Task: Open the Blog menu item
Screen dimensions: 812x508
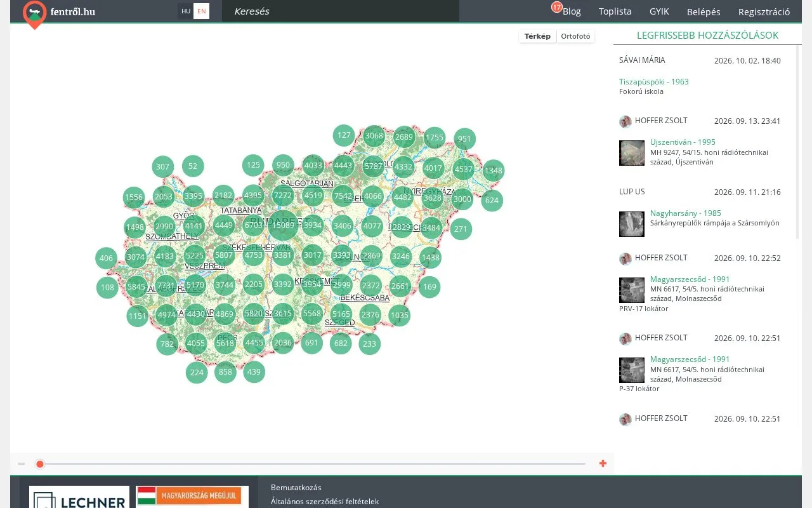Action: 572,11
